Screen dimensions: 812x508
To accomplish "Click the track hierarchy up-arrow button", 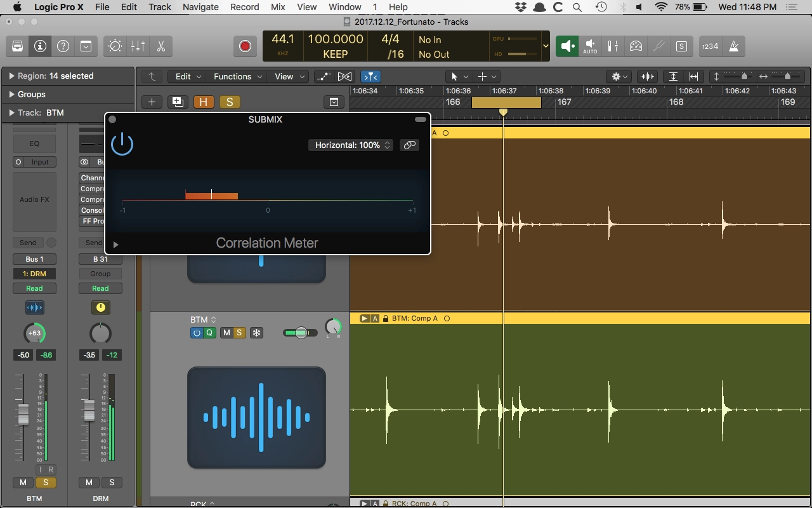I will [152, 76].
